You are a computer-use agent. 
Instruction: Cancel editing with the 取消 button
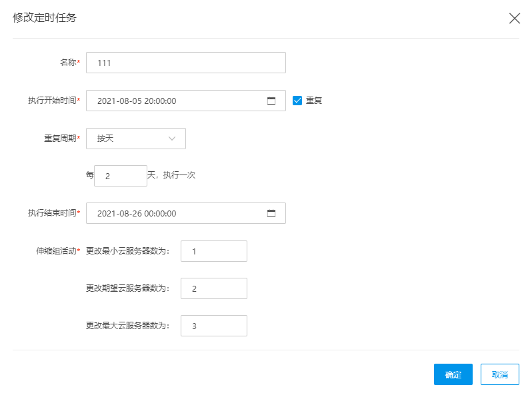tap(500, 374)
